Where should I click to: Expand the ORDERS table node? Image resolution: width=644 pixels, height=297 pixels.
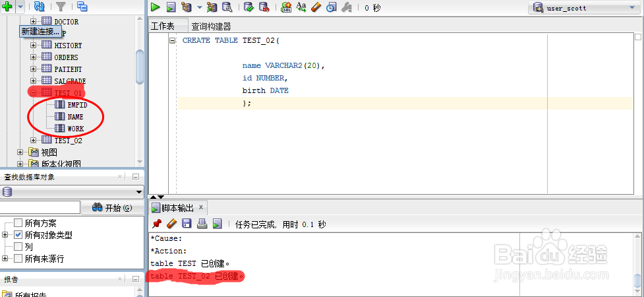coord(33,57)
